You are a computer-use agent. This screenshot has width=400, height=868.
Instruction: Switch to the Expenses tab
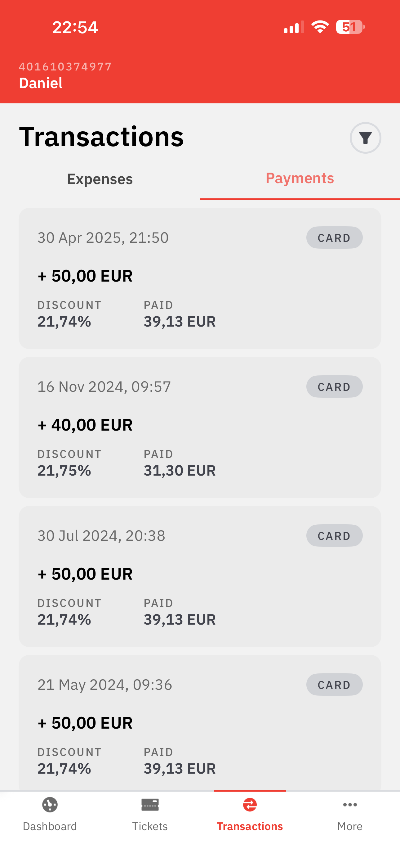point(100,179)
